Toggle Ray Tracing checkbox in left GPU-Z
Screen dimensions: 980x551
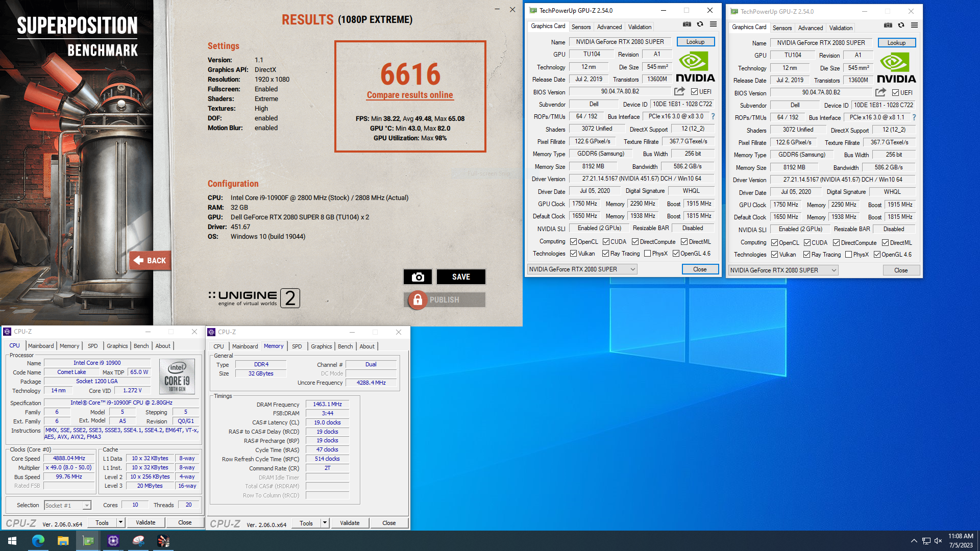[x=605, y=254]
